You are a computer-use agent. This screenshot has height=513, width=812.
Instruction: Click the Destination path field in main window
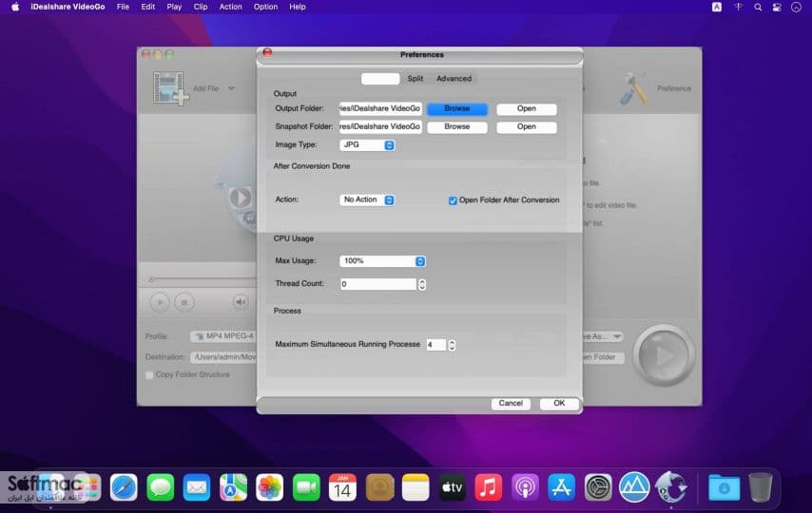223,357
